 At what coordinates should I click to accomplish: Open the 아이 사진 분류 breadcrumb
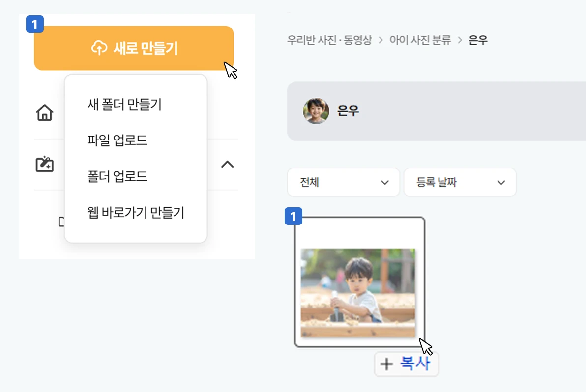(420, 40)
